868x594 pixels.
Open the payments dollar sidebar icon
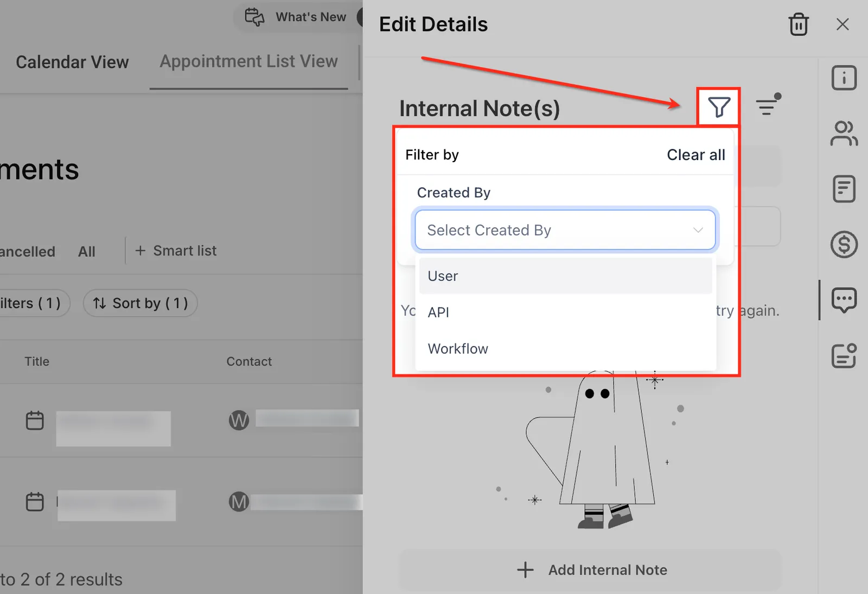844,244
